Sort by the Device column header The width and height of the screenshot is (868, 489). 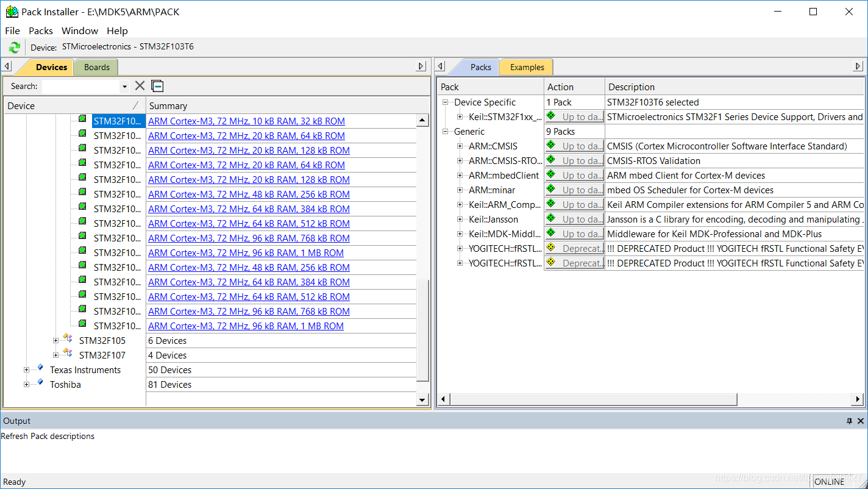pyautogui.click(x=74, y=105)
